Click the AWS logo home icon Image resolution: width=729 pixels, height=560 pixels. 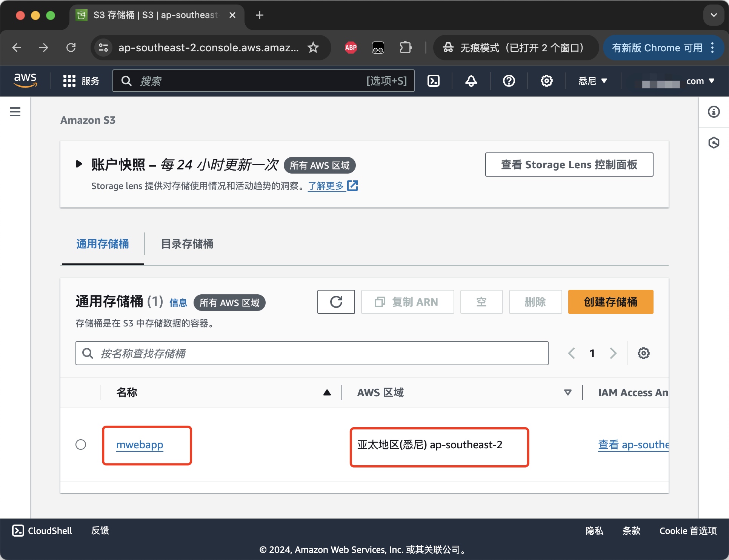(25, 80)
